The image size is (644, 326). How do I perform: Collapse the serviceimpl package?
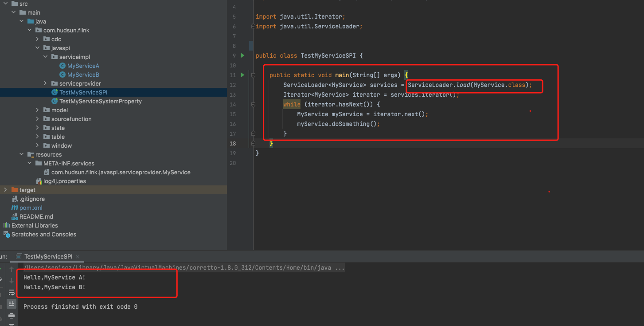[46, 57]
